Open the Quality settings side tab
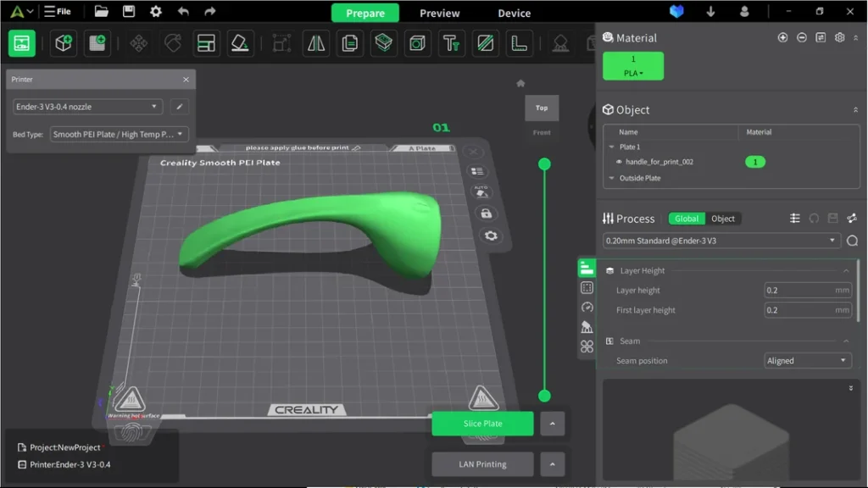The height and width of the screenshot is (488, 868). pyautogui.click(x=587, y=269)
